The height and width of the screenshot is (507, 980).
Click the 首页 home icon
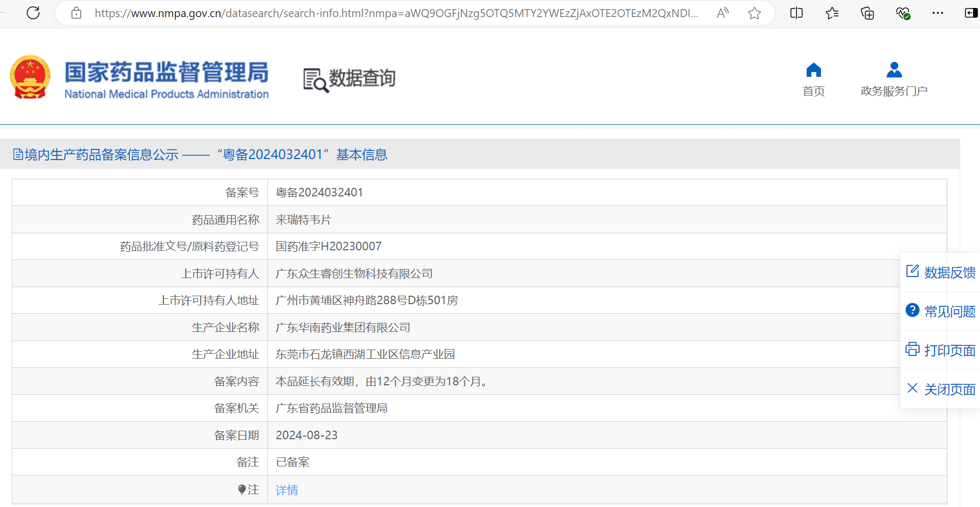813,69
